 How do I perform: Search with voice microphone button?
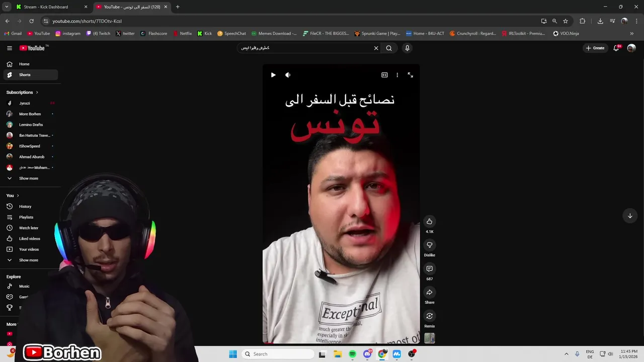pyautogui.click(x=407, y=48)
